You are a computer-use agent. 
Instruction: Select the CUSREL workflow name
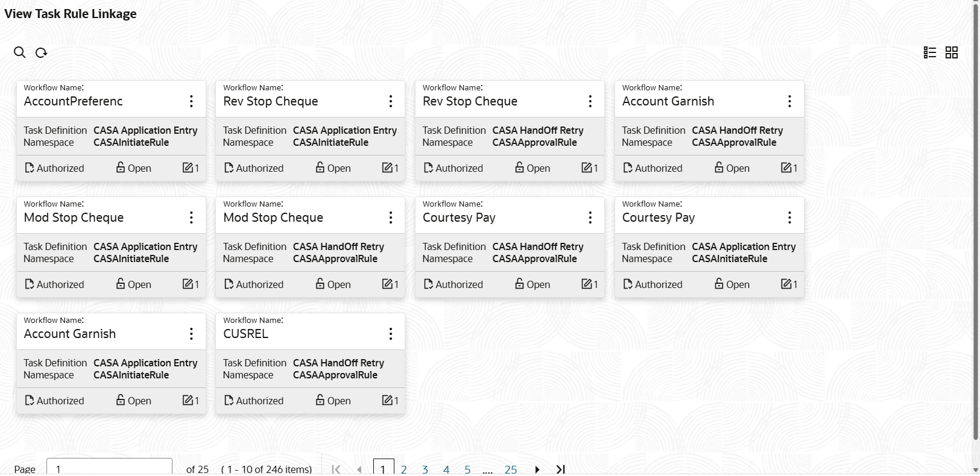coord(245,334)
